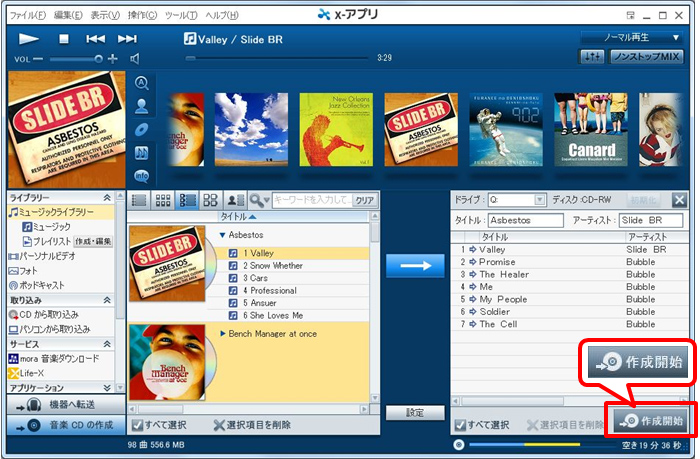Screen dimensions: 700x459
Task: Click the volume slider handle
Action: (98, 59)
